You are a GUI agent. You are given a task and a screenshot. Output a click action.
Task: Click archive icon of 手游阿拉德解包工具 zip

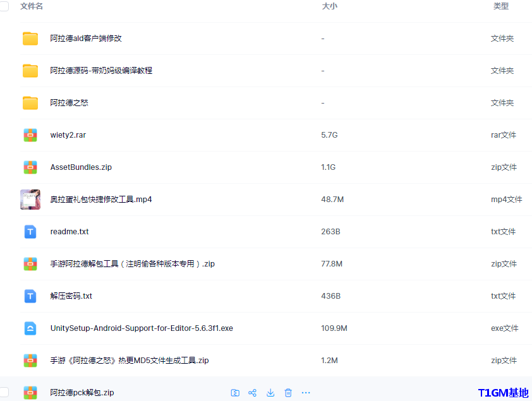coord(30,264)
